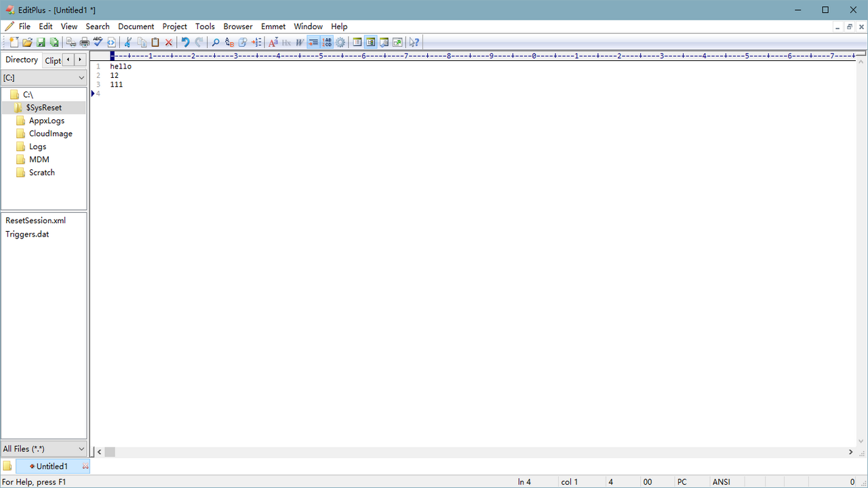The image size is (868, 488).
Task: Click the Untitled1 document tab
Action: click(x=52, y=466)
